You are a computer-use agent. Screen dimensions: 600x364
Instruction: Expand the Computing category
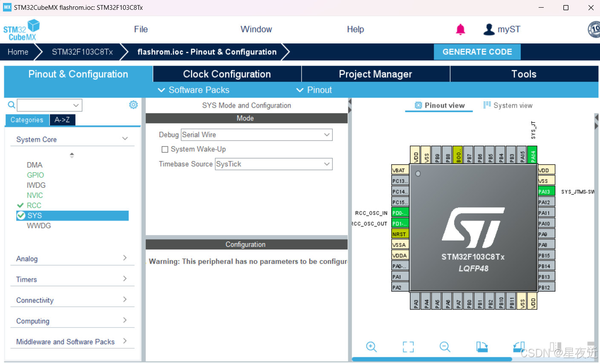click(x=72, y=321)
